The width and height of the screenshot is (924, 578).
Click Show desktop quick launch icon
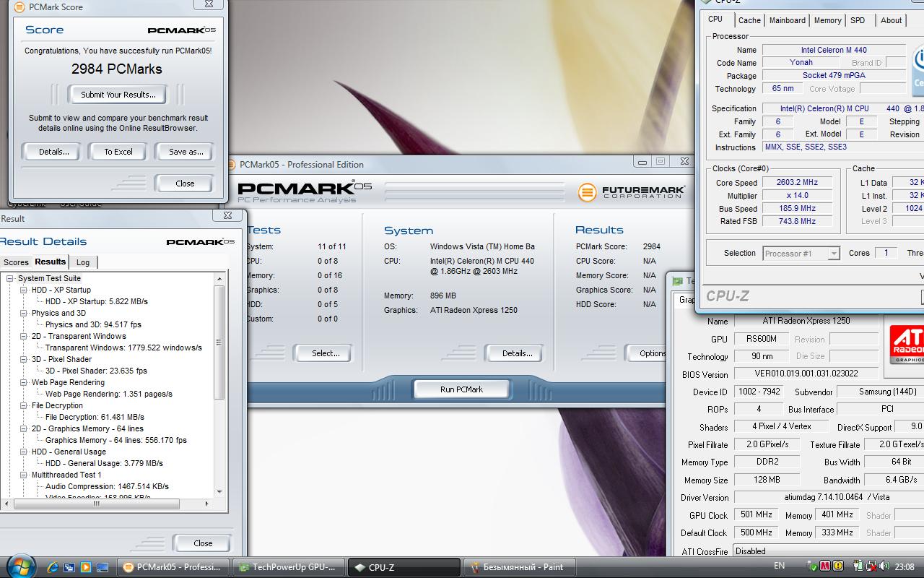(x=103, y=567)
